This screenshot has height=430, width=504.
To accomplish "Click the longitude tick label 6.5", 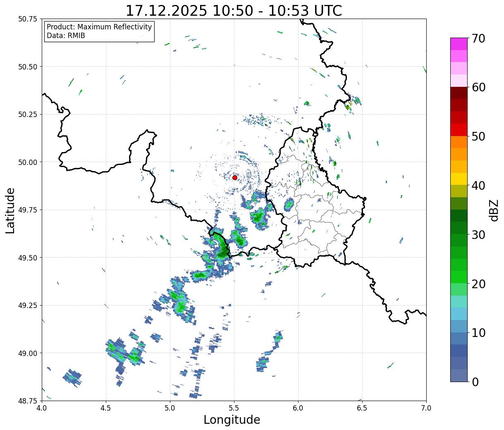I will 362,408.
